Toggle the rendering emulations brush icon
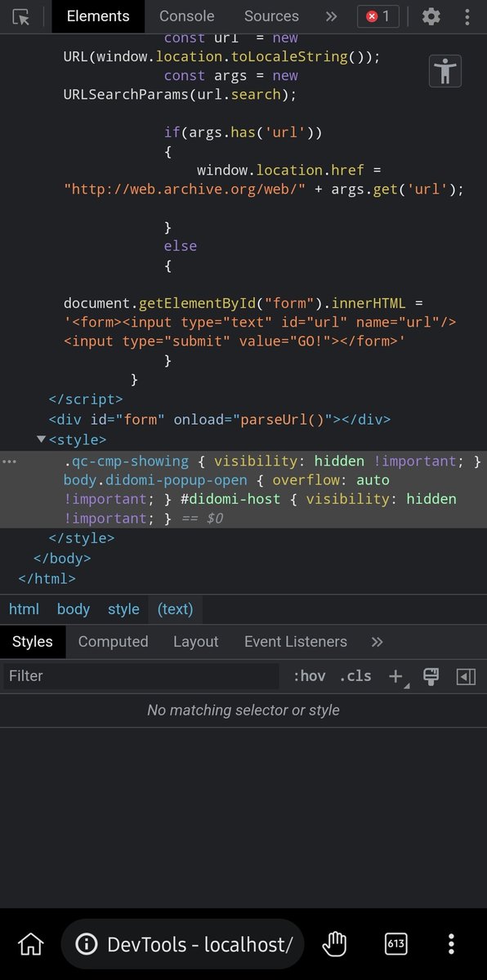 pos(431,676)
